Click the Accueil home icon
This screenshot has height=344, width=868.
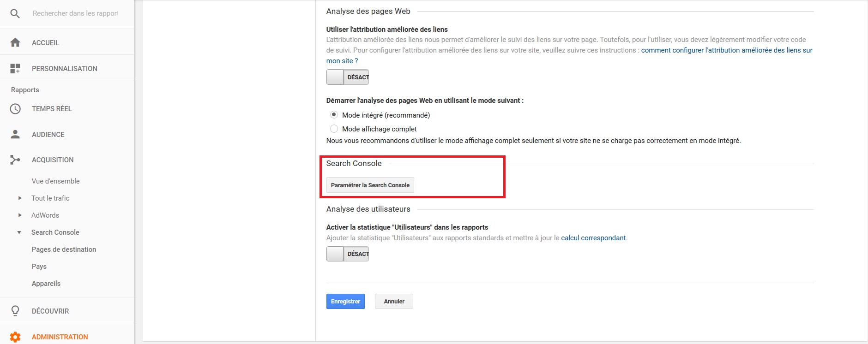click(15, 42)
